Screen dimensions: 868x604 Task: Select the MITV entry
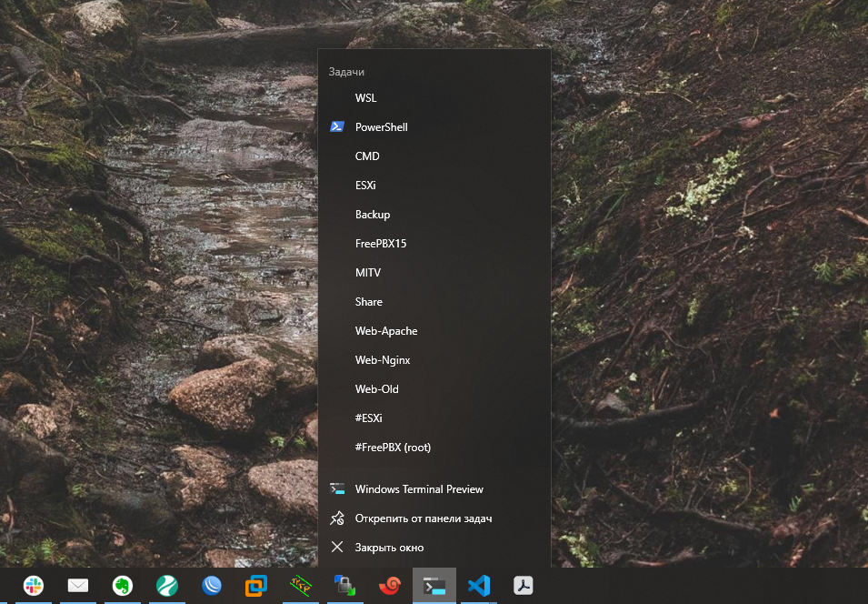click(367, 272)
